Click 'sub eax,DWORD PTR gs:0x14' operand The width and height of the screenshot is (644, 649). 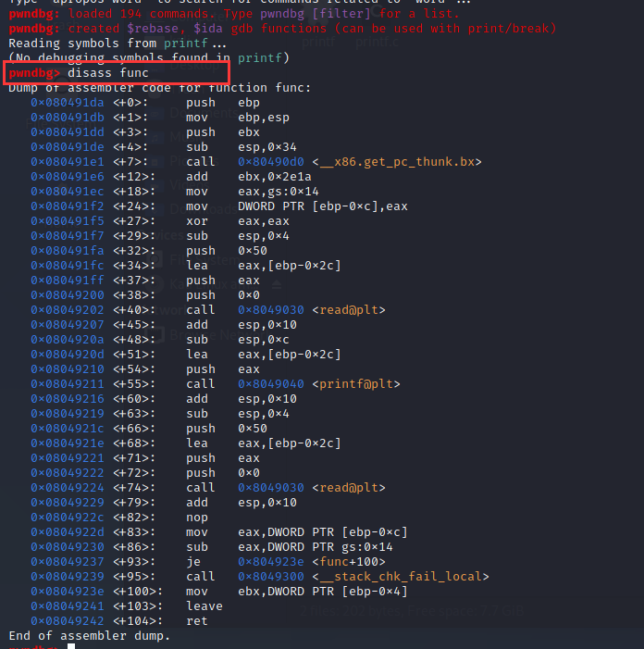coord(316,547)
